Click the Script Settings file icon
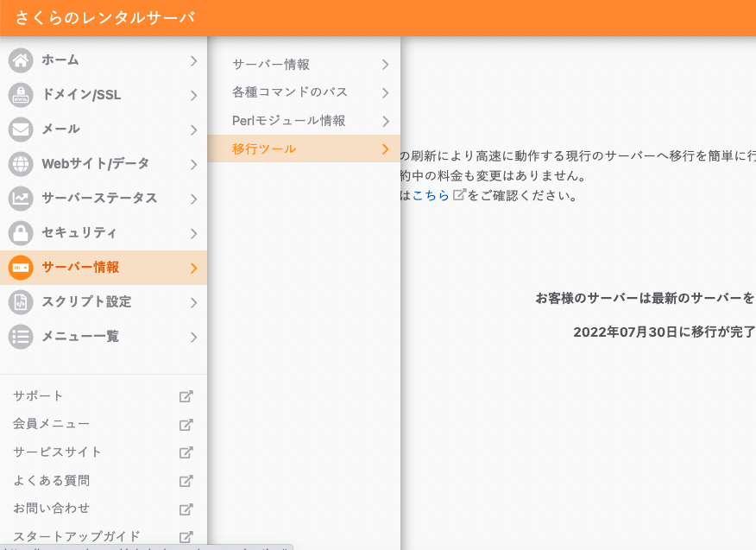This screenshot has width=756, height=550. (21, 302)
